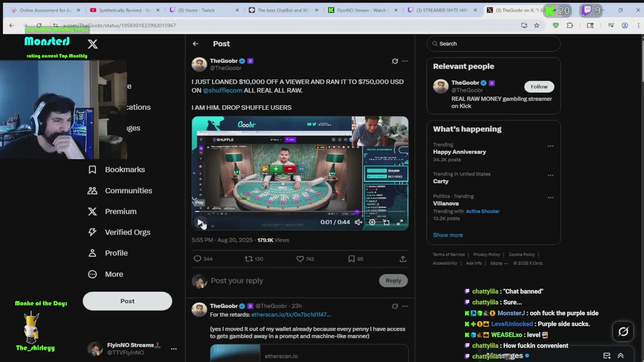Expand video to fullscreen
Screen dimensions: 644x362
pyautogui.click(x=400, y=222)
